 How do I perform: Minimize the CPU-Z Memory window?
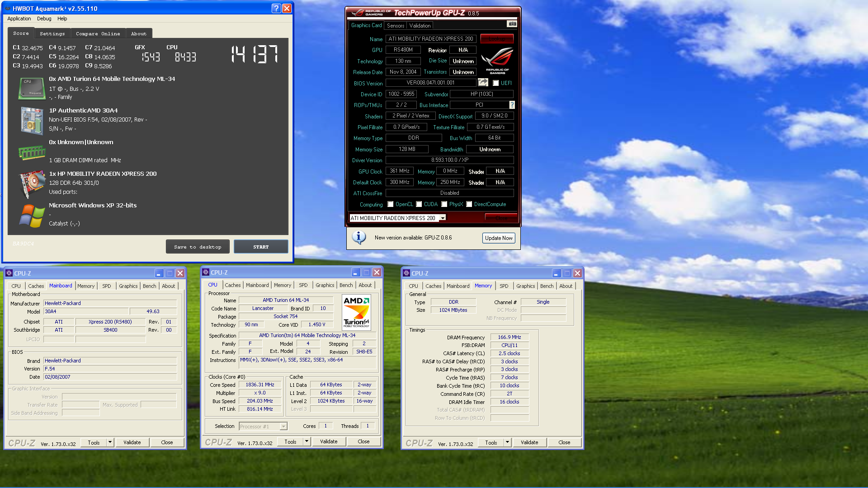[x=556, y=273]
